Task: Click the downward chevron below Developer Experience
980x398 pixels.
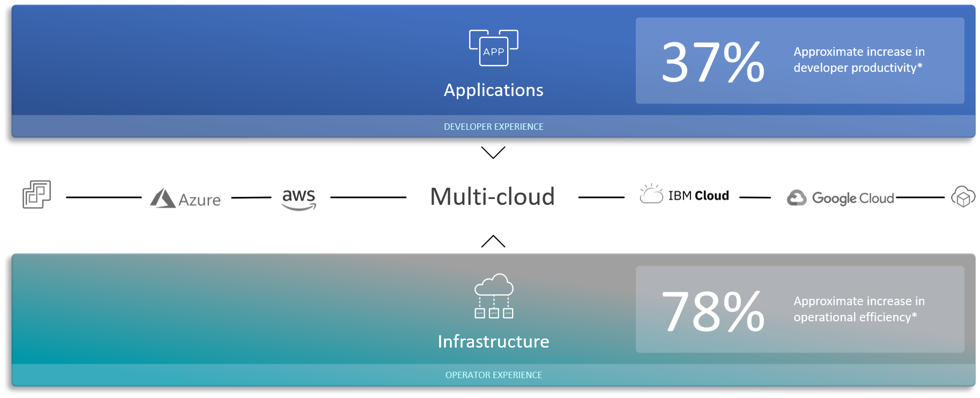Action: [493, 152]
